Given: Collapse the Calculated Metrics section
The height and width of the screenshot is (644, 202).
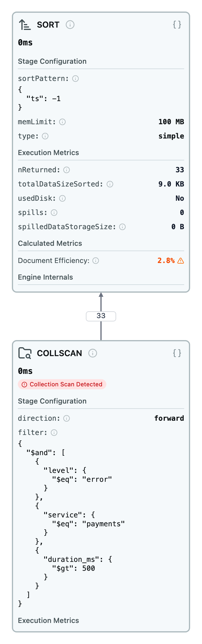Looking at the screenshot, I should (x=50, y=243).
